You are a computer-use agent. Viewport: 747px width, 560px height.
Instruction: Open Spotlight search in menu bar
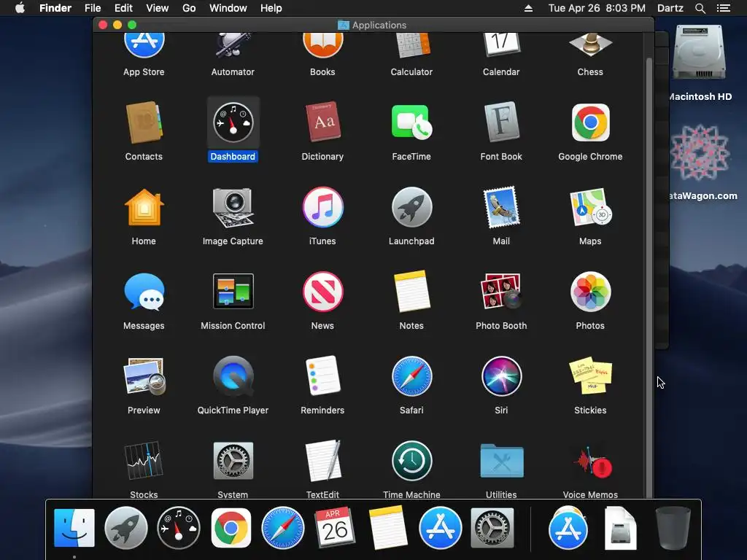[x=700, y=8]
